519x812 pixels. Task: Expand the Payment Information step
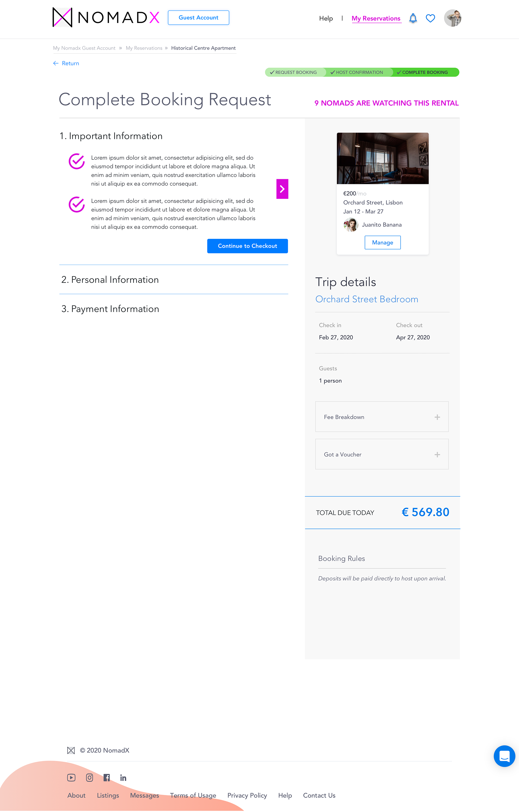pyautogui.click(x=110, y=309)
